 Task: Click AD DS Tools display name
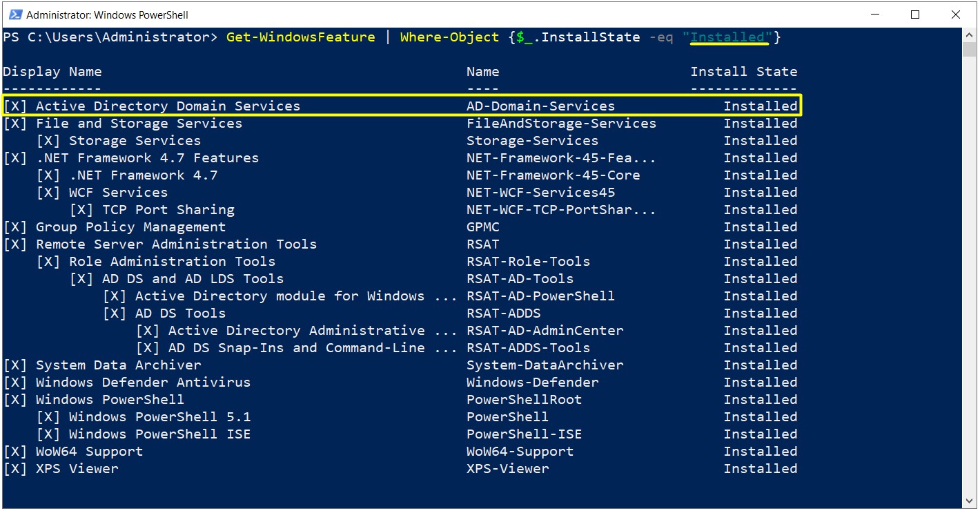tap(181, 314)
